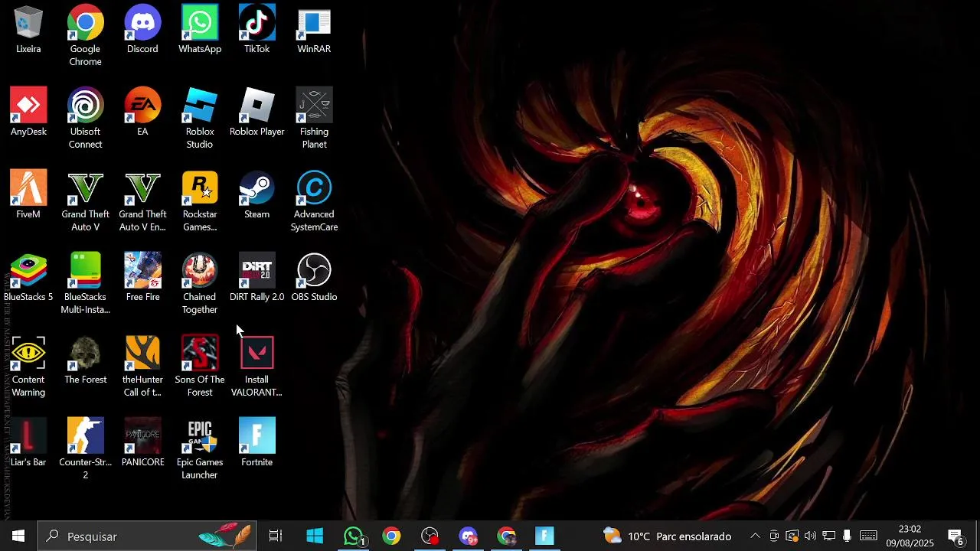Select the Epic Games Launcher icon

point(200,448)
